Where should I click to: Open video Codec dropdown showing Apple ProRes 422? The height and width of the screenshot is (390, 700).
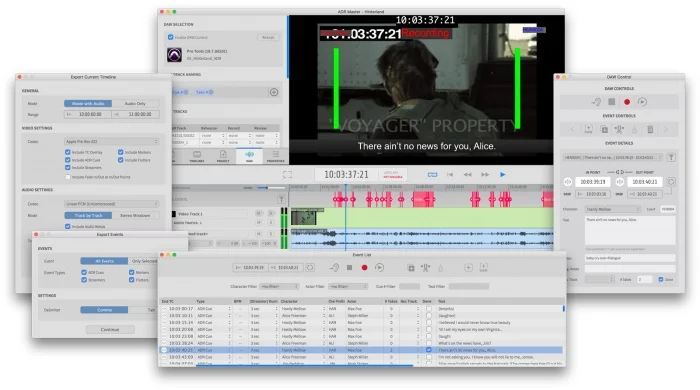pyautogui.click(x=112, y=141)
